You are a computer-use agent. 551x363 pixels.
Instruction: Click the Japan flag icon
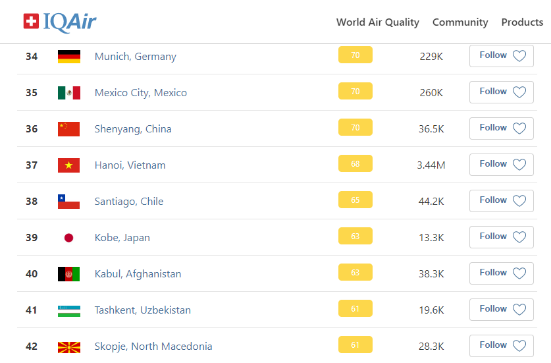tap(69, 238)
